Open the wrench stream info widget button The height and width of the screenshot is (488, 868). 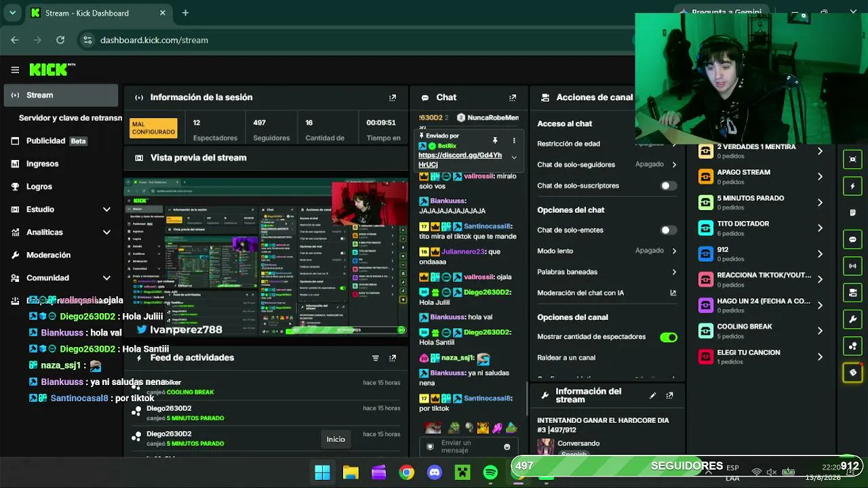852,319
